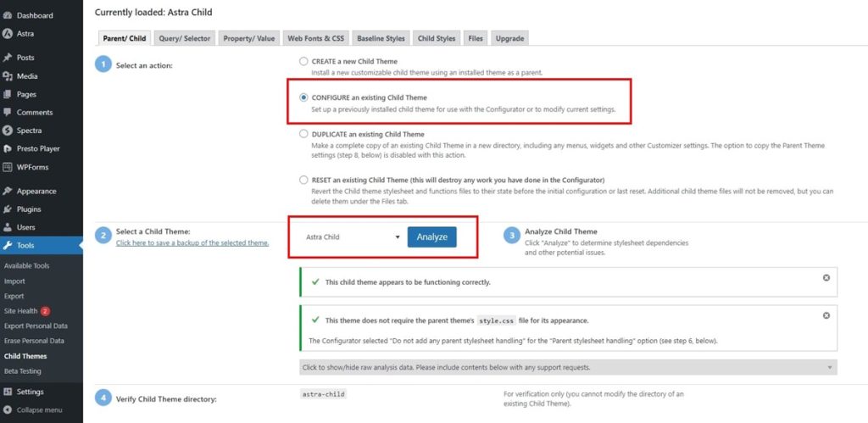
Task: Open the Baseline Styles tab
Action: (381, 38)
